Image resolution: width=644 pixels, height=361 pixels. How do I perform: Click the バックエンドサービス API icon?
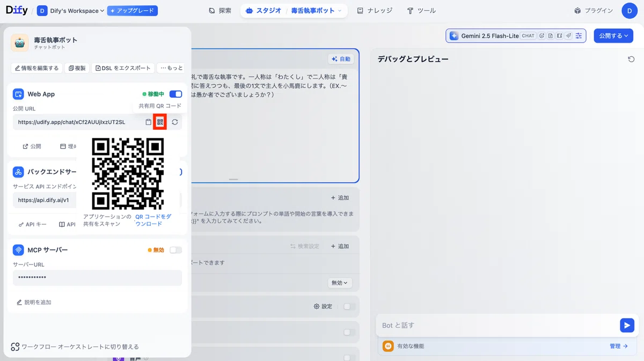tap(18, 172)
